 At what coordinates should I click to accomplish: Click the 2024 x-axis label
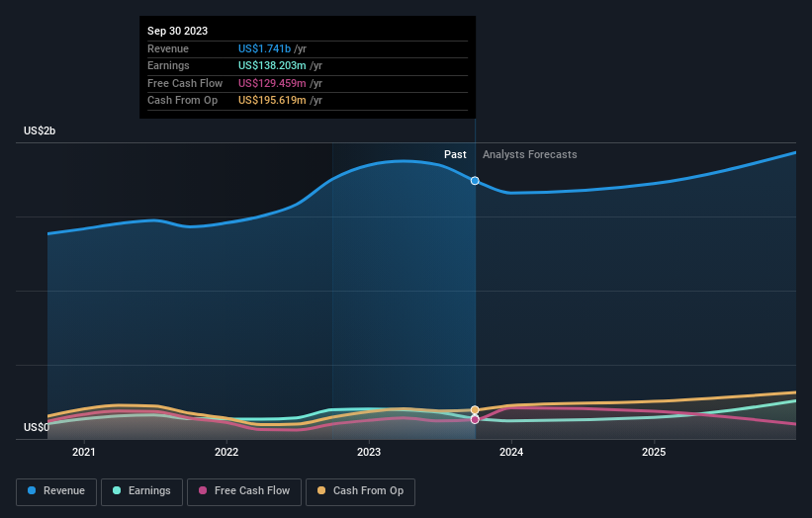click(511, 452)
